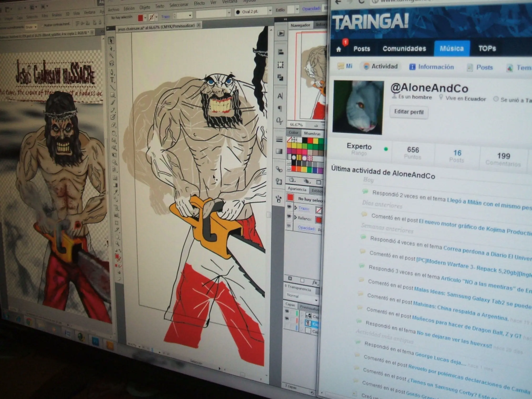Select the Paintbrush tool

point(113,102)
